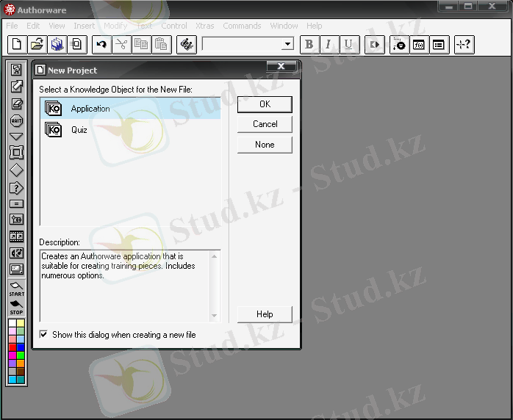Click the Import toolbar icon
Image resolution: width=513 pixels, height=420 pixels.
(77, 45)
